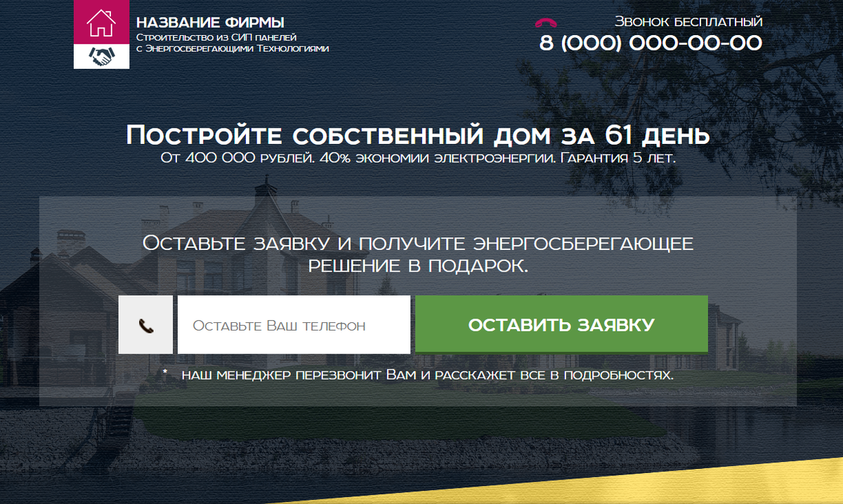Screen dimensions: 843x504
Task: Click the phone number 8 (000) 000-00-00
Action: coord(650,44)
